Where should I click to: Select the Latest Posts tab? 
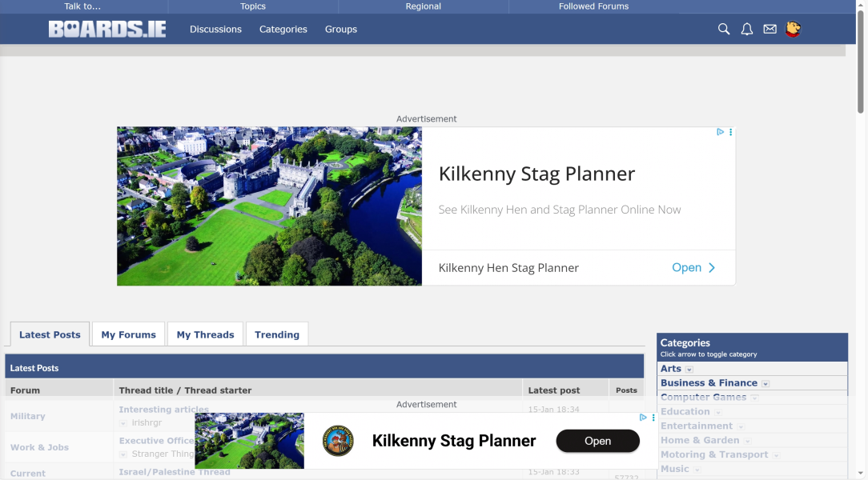(x=50, y=334)
